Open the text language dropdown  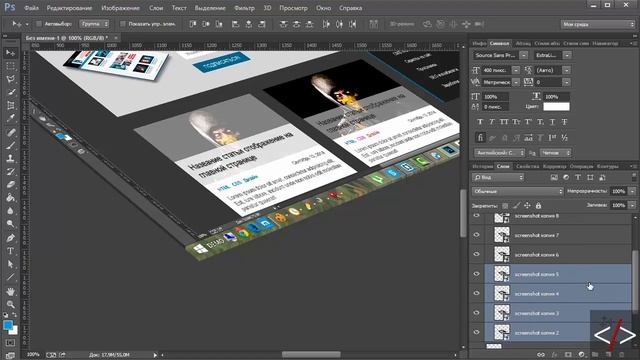[x=500, y=153]
